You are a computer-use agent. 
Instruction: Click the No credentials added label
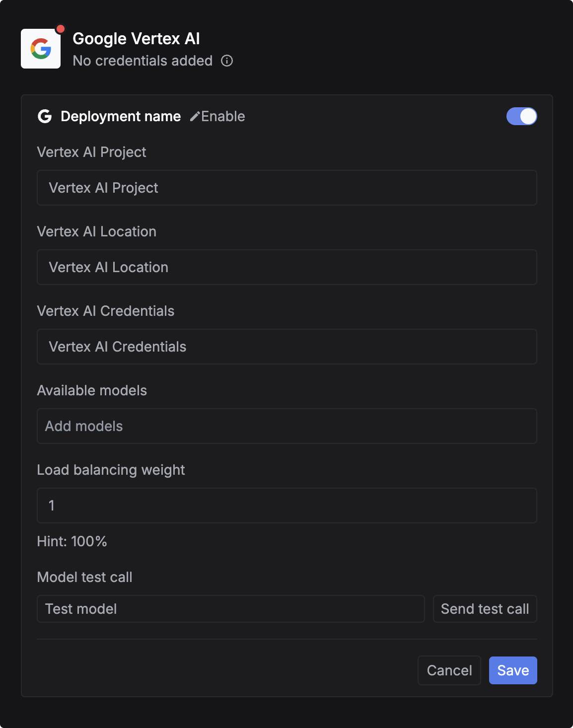[142, 61]
